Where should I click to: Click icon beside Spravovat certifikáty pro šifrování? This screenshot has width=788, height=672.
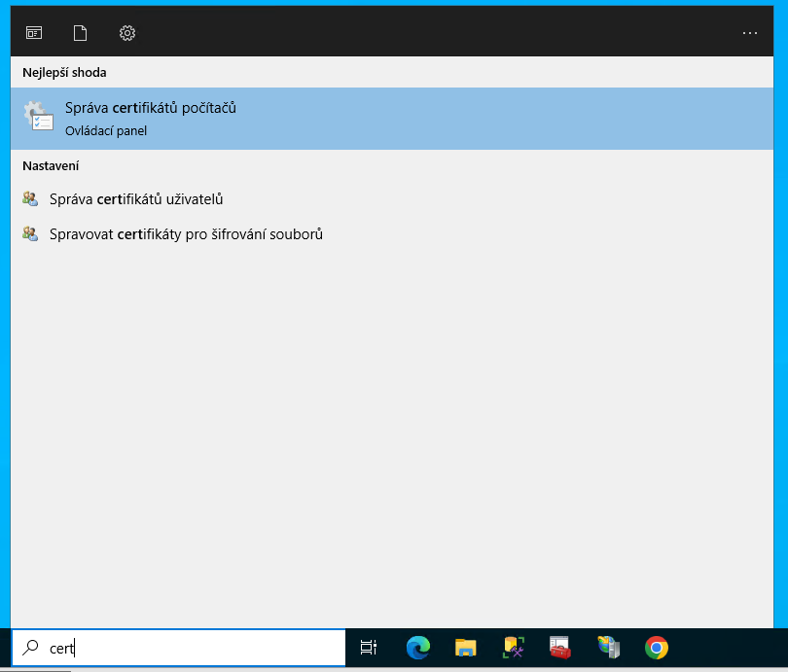[x=30, y=234]
